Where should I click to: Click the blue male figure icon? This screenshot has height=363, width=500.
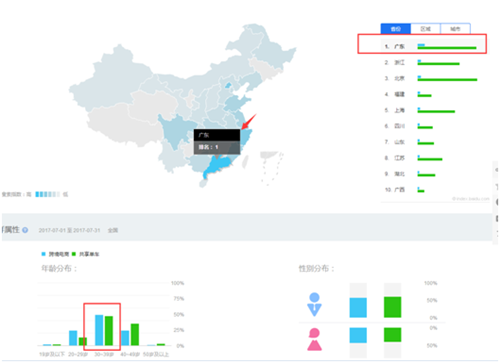[x=314, y=304]
